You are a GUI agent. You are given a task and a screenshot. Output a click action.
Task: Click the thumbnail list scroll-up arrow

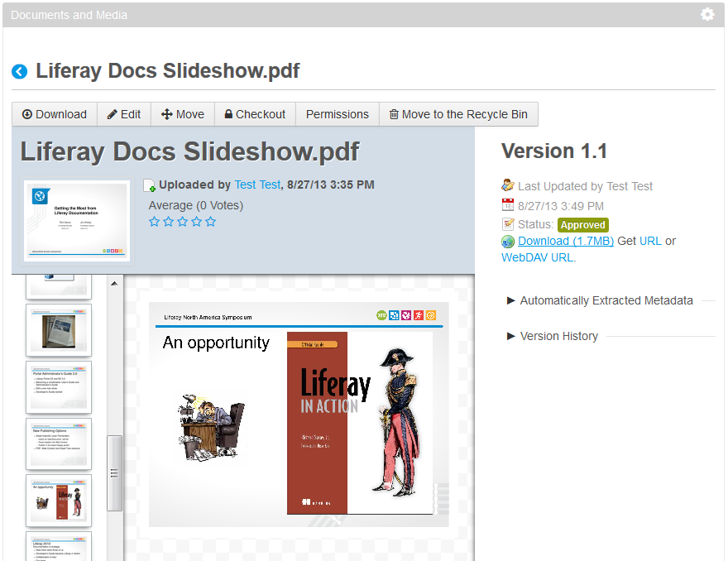[x=114, y=283]
